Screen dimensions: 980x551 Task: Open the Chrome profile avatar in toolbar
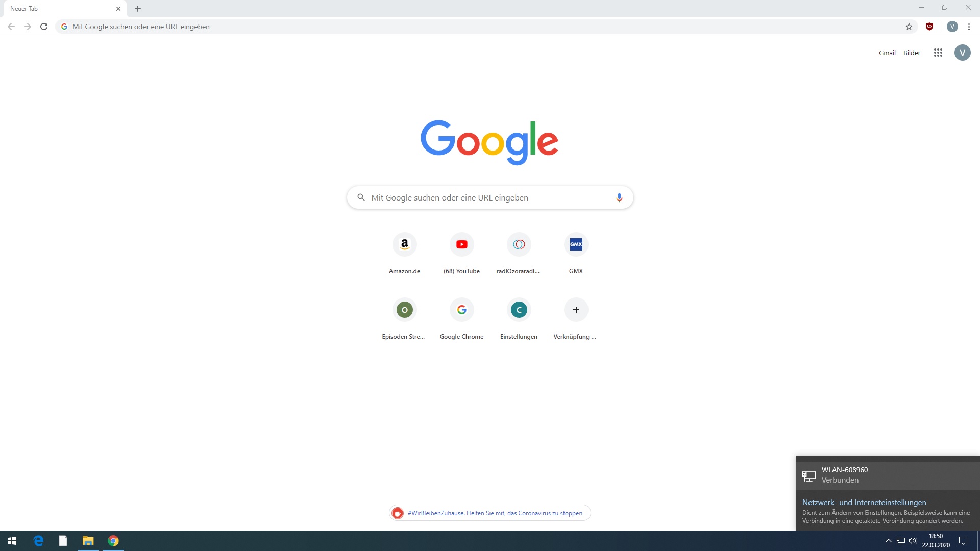tap(952, 27)
